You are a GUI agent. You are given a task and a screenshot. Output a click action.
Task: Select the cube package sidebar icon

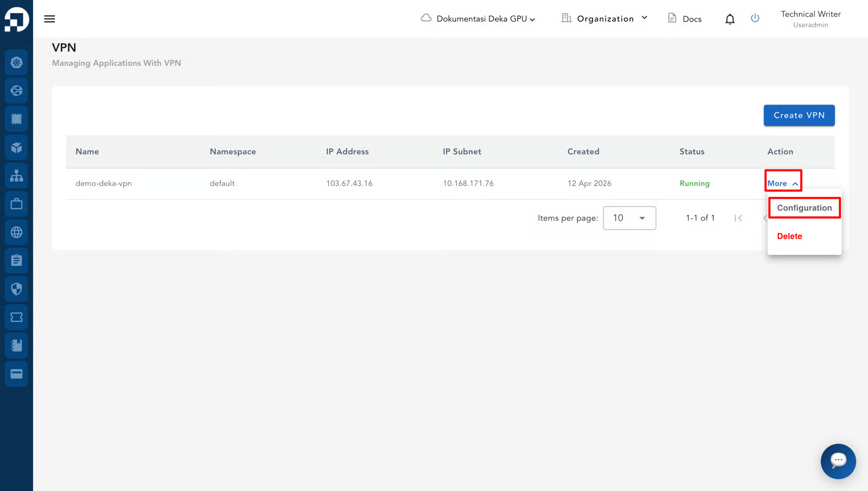(x=17, y=147)
